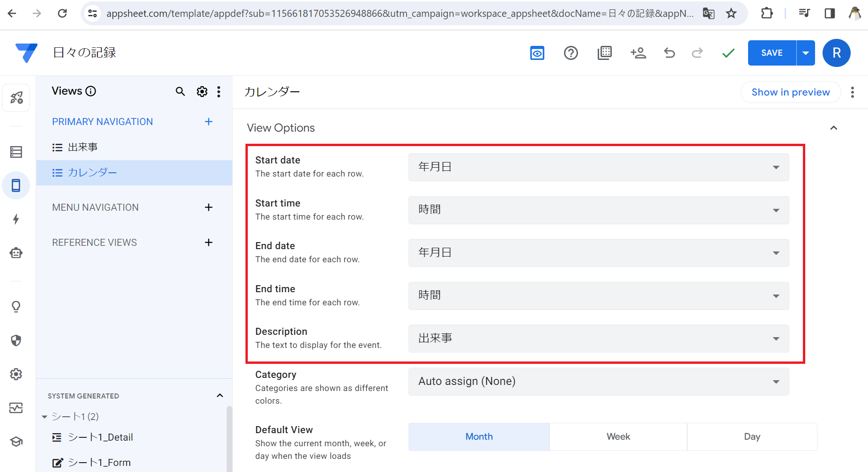Open the End date dropdown
Image resolution: width=868 pixels, height=472 pixels.
[x=599, y=253]
